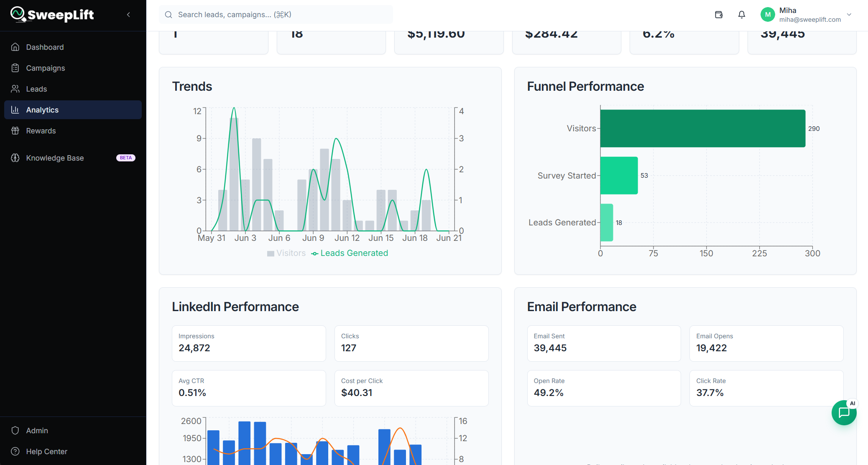Screen dimensions: 868x465
Task: Click the Help Center question icon
Action: point(15,452)
